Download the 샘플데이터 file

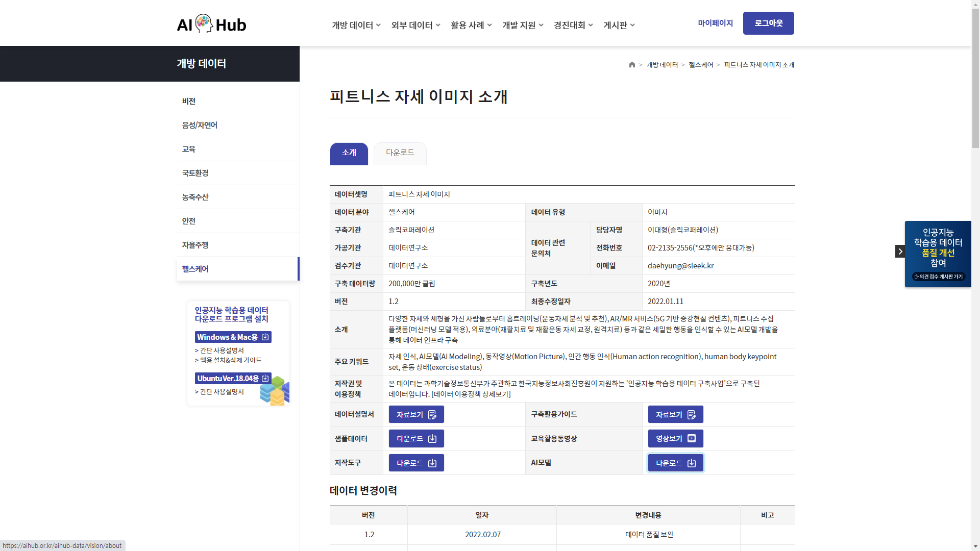[416, 439]
